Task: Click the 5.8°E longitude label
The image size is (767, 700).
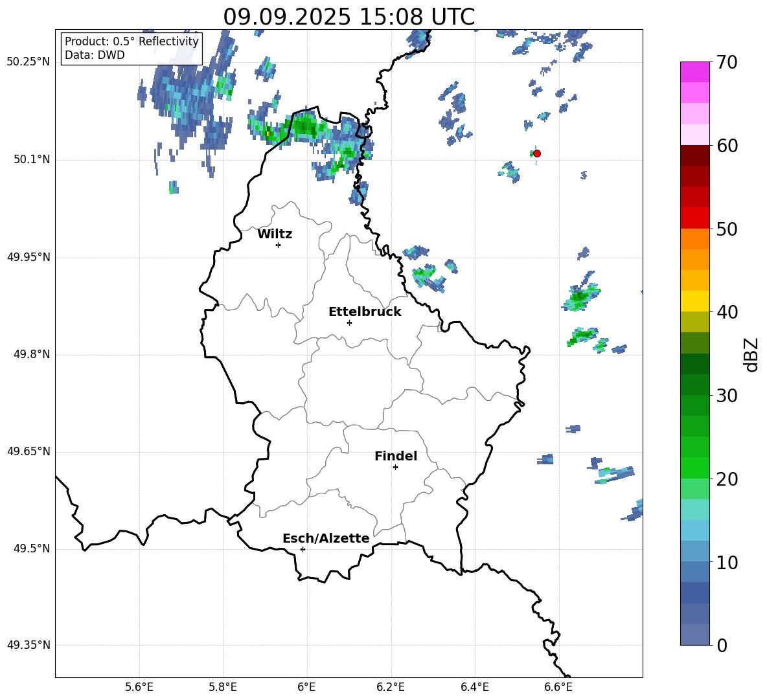Action: click(x=223, y=687)
